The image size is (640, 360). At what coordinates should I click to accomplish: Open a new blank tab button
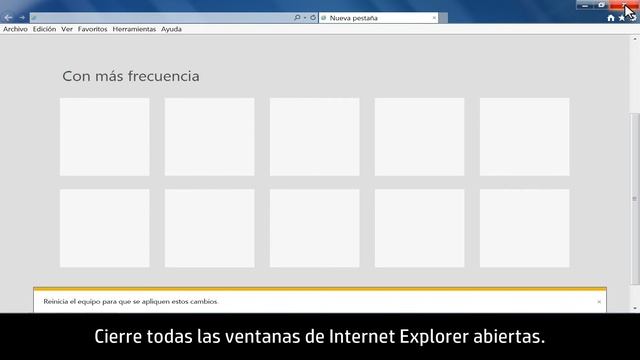pyautogui.click(x=443, y=18)
